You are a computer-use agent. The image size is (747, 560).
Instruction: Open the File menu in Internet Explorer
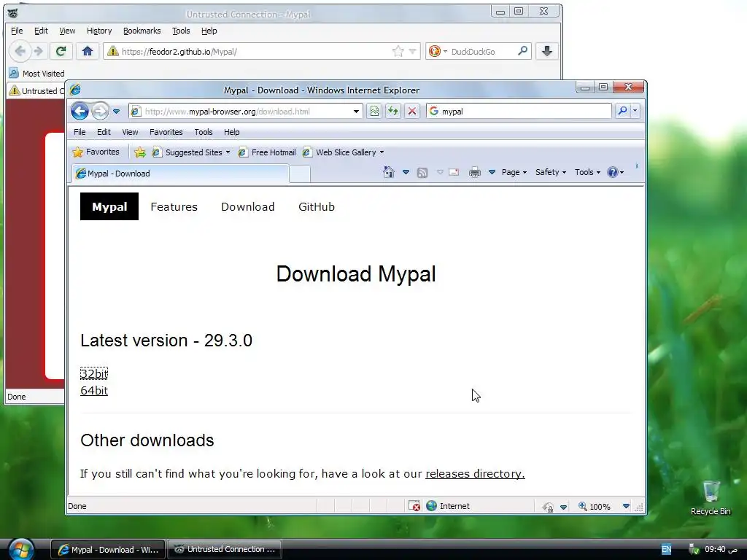click(80, 132)
